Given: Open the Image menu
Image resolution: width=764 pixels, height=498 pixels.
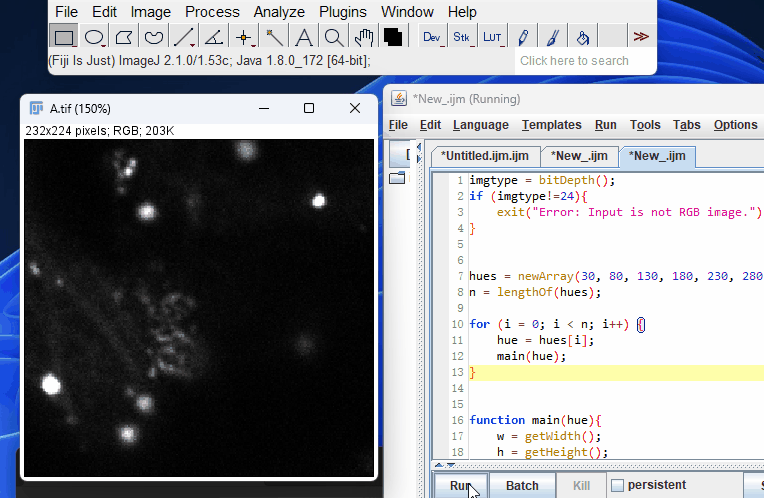Looking at the screenshot, I should click(x=151, y=12).
